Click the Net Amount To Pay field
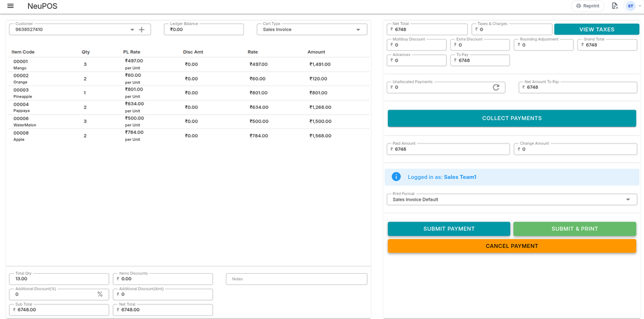 [578, 87]
